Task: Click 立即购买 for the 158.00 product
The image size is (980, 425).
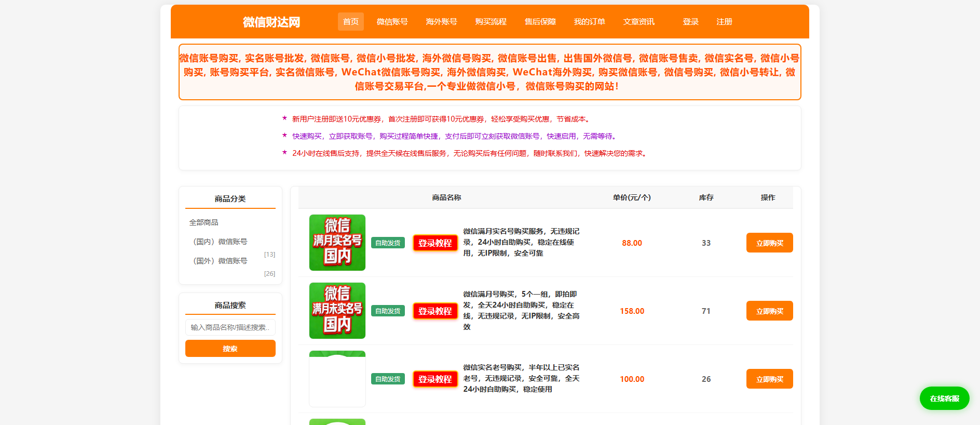Action: [x=770, y=311]
